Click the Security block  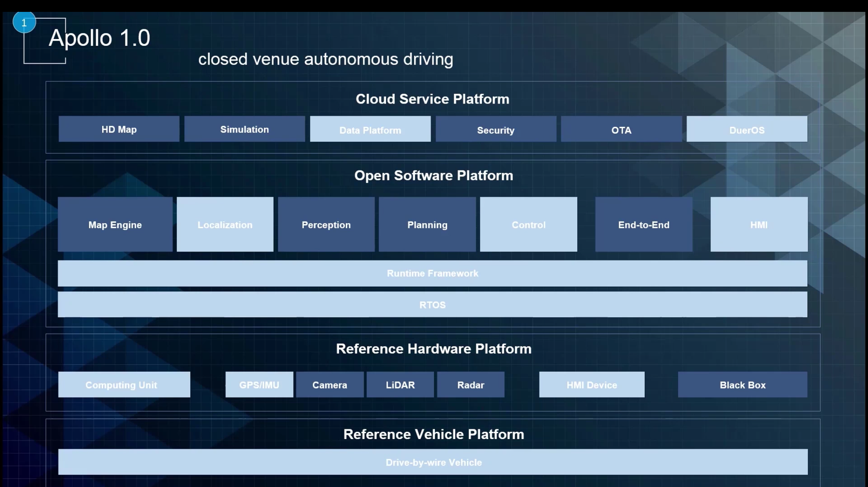pos(495,129)
